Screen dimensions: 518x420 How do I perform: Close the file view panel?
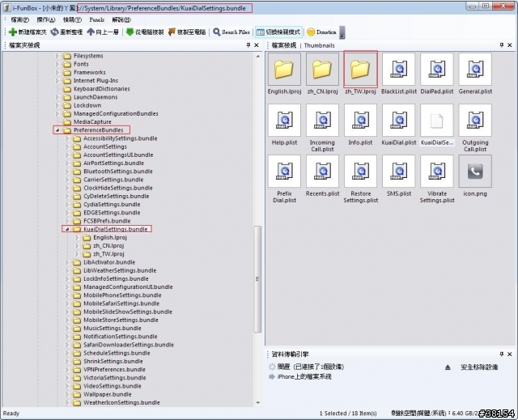pos(510,45)
